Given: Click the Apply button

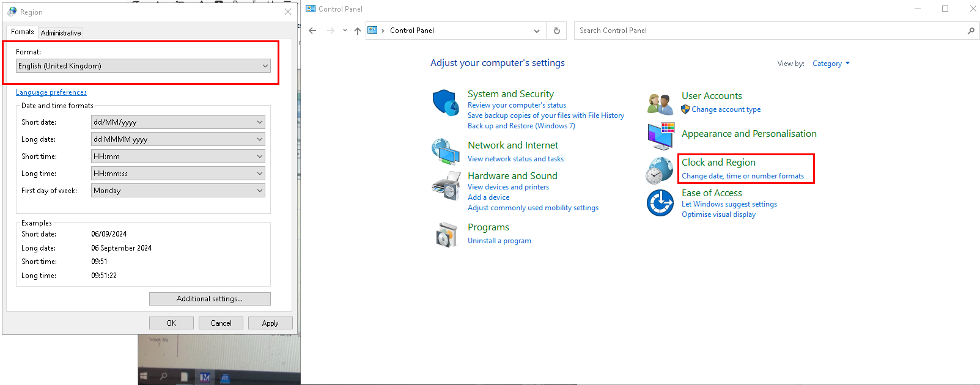Looking at the screenshot, I should [x=270, y=323].
